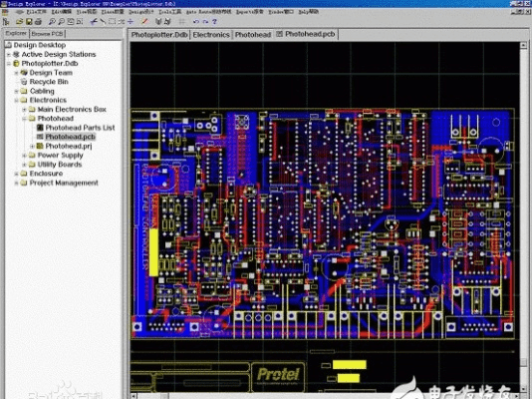532x399 pixels.
Task: Collapse the Photoplotter.Ddb tree node
Action: pyautogui.click(x=9, y=64)
